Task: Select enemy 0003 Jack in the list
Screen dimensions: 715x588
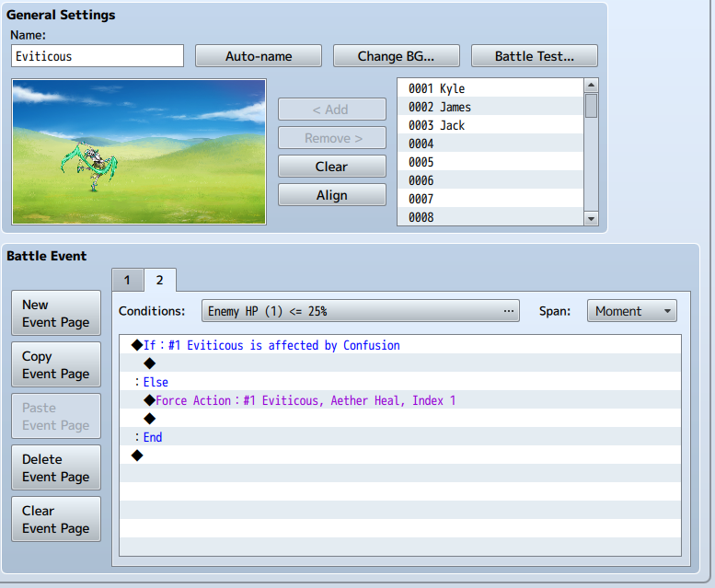Action: click(490, 125)
